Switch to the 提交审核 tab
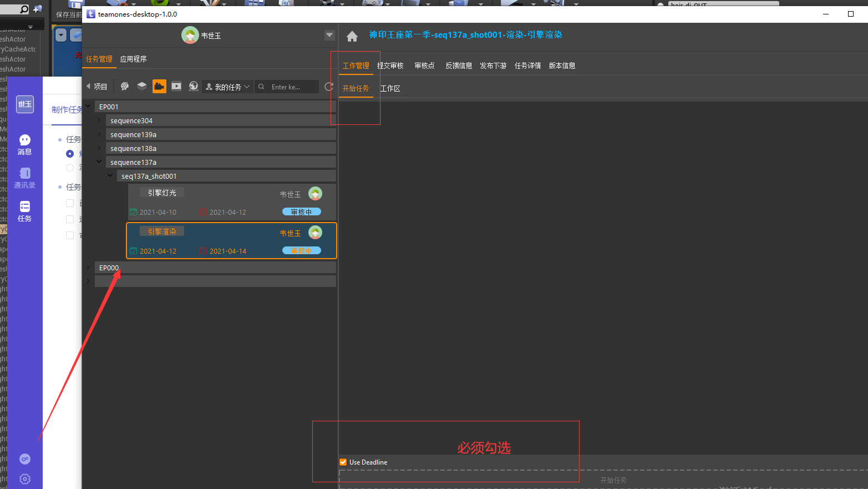Viewport: 868px width, 489px height. coord(390,65)
